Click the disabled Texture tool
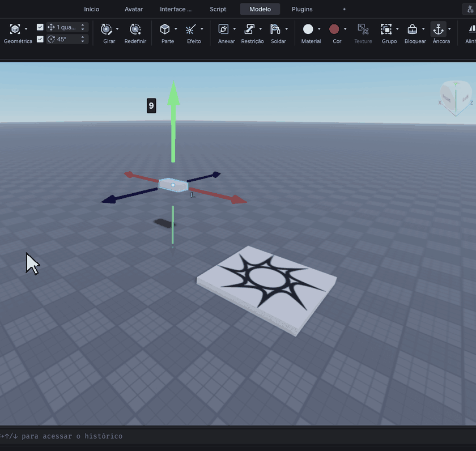Viewport: 476px width, 451px height. [x=363, y=29]
